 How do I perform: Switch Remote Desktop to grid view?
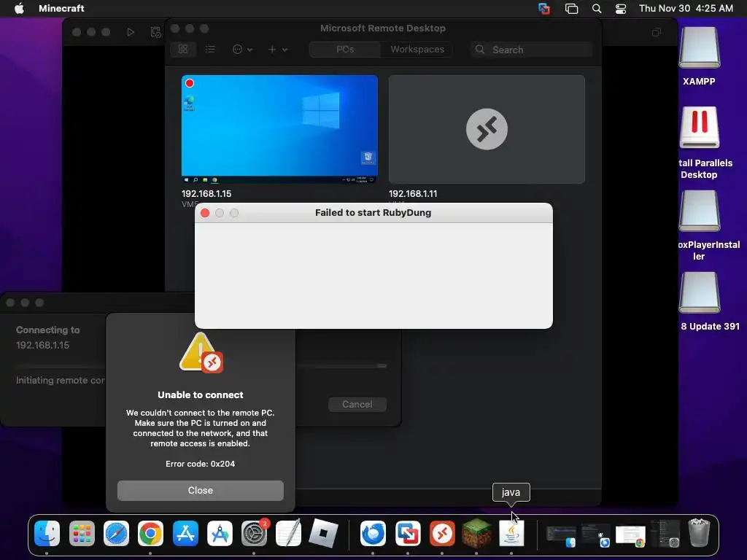(x=183, y=49)
